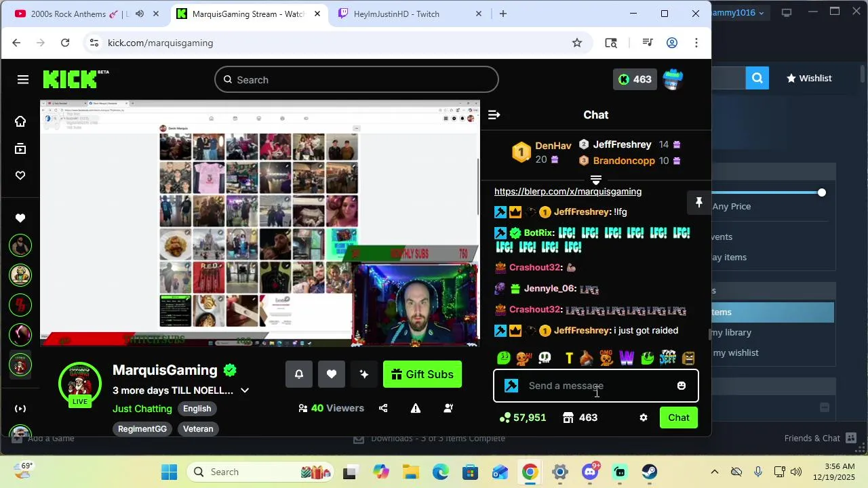Open the Just Chatting category
This screenshot has width=868, height=488.
[x=142, y=409]
